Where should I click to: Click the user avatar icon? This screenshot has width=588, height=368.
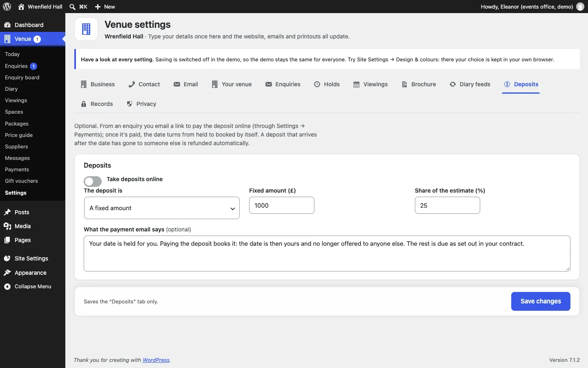click(x=580, y=7)
